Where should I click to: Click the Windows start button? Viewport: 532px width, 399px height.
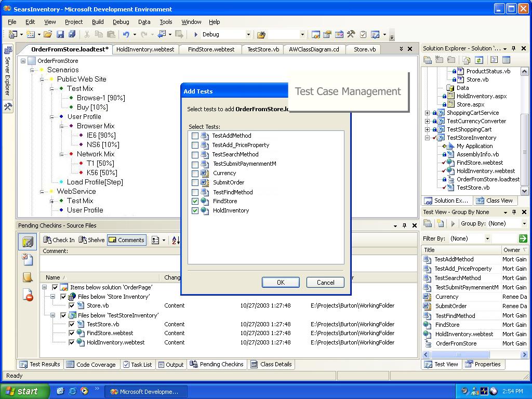click(25, 391)
